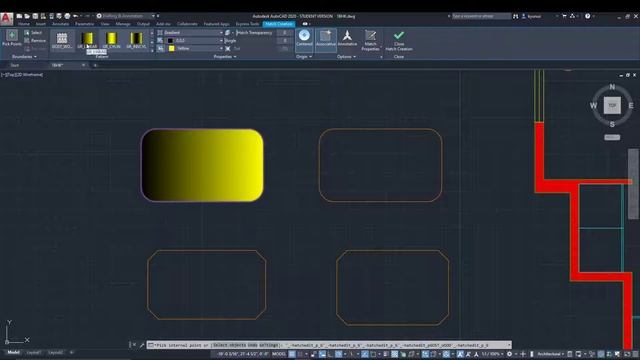Click the Pick Points boundary tool
This screenshot has height=360, width=640.
click(x=12, y=38)
